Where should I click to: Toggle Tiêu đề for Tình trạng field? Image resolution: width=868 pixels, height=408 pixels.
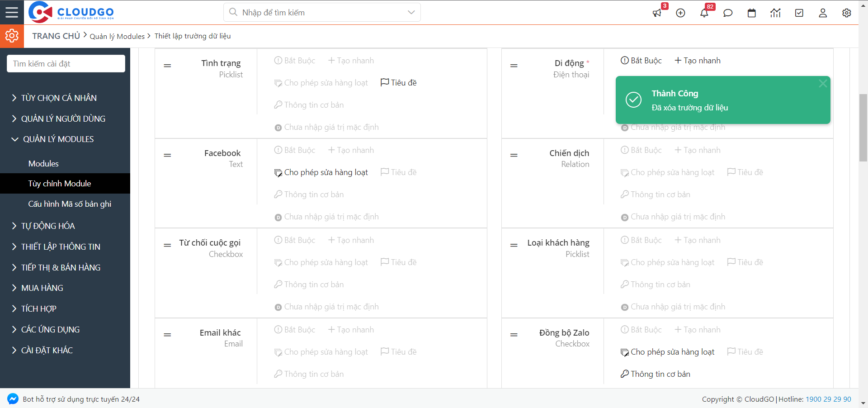pos(399,83)
